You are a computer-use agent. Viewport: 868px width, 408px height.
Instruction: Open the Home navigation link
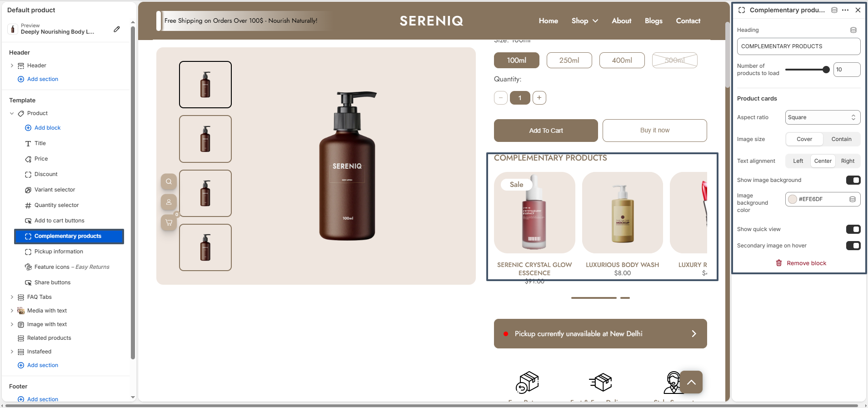coord(549,21)
